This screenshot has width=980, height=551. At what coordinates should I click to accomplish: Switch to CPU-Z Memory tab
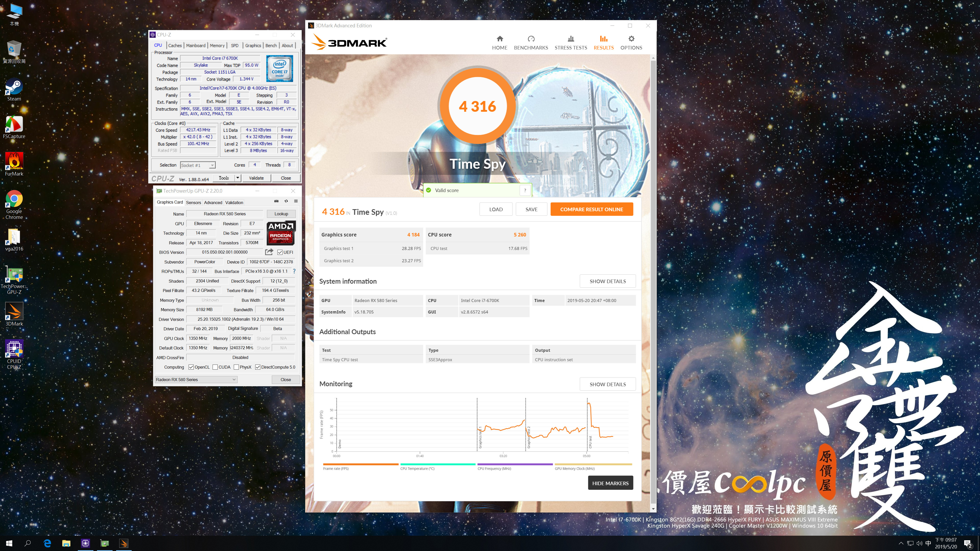(217, 45)
